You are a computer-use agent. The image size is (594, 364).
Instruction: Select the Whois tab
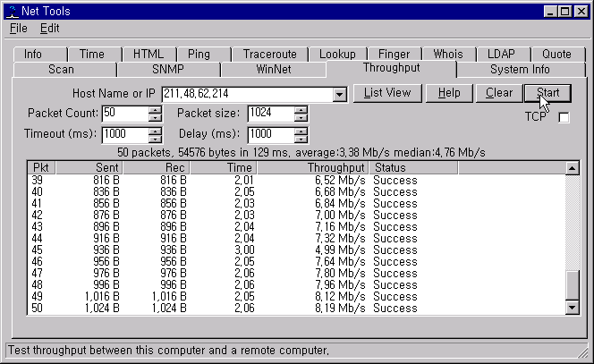(x=448, y=55)
